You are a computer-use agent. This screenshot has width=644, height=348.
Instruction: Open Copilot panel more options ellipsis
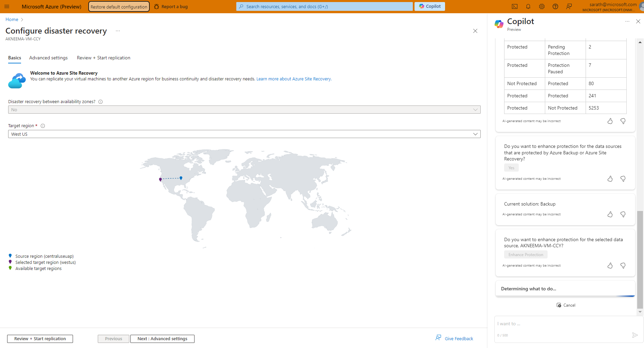627,21
